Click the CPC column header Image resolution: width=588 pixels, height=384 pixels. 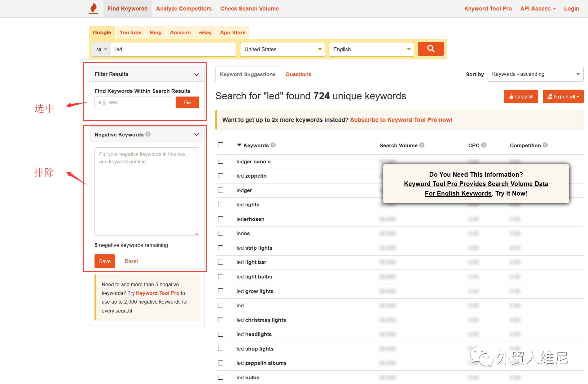coord(474,145)
